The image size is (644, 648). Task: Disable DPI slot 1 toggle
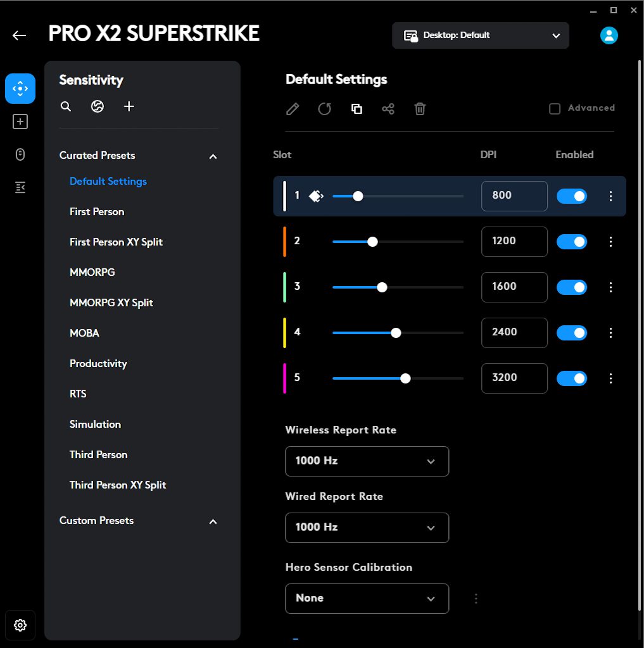pos(572,196)
